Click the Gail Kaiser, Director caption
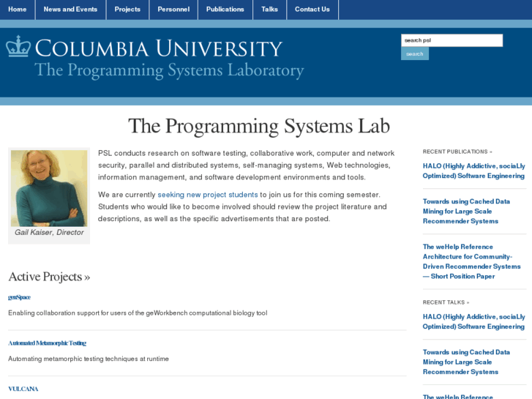 (x=49, y=232)
